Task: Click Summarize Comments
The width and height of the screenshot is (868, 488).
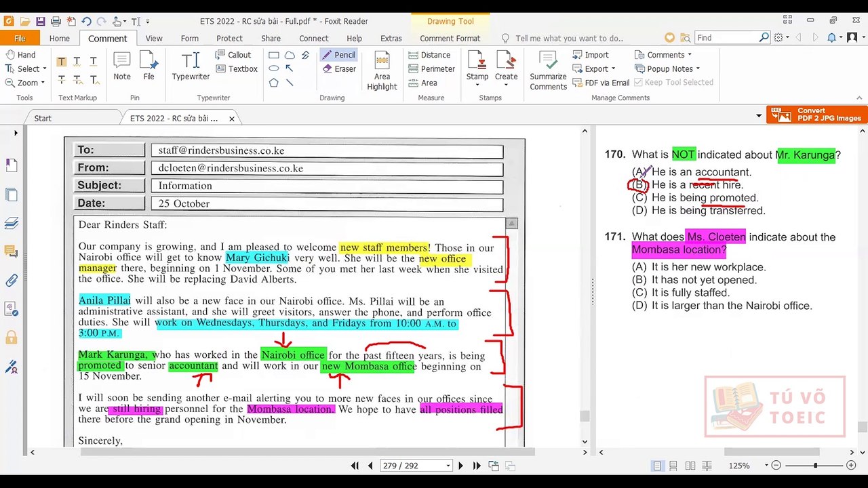Action: (548, 70)
